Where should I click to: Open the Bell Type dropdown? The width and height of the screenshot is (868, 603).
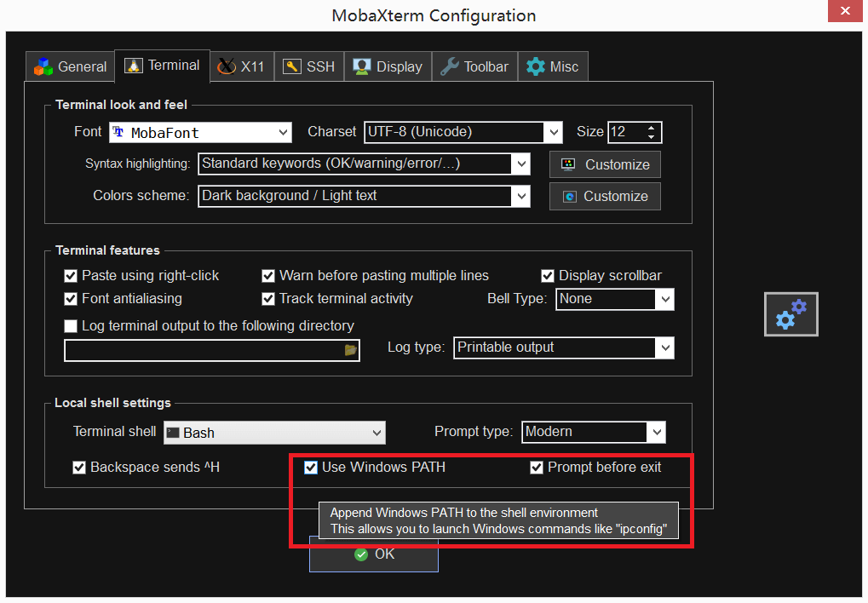[615, 299]
